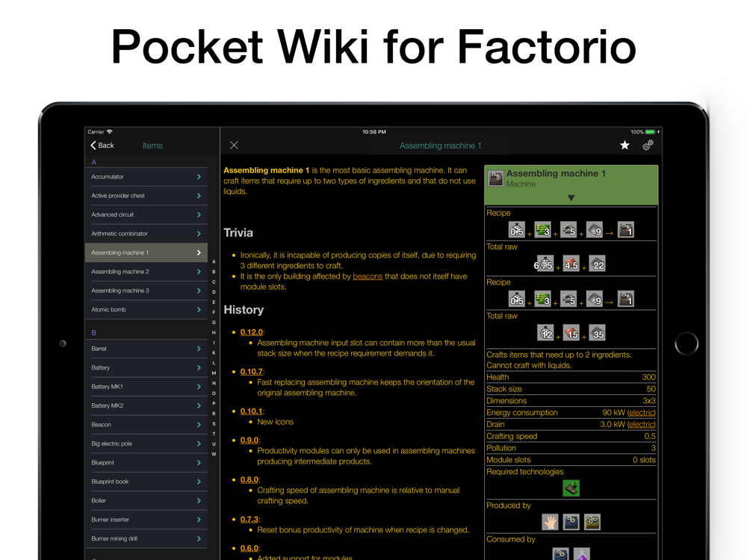
Task: Select Advanced circuit in the list
Action: pos(146,215)
